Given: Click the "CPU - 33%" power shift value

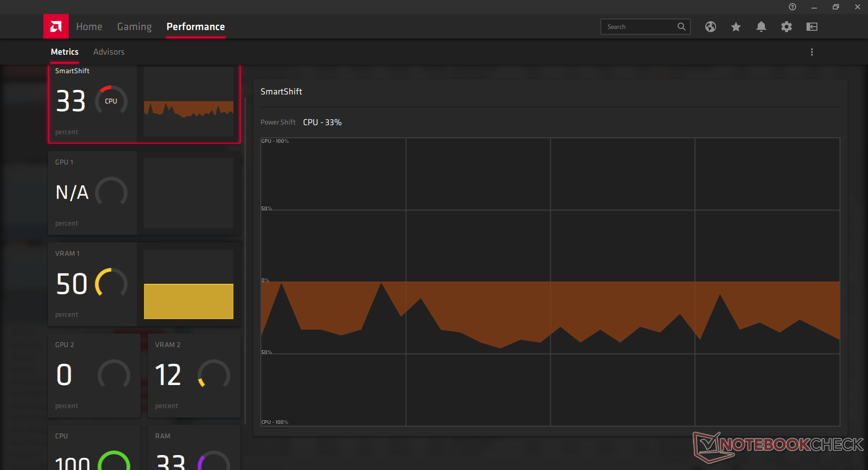Looking at the screenshot, I should pos(322,122).
